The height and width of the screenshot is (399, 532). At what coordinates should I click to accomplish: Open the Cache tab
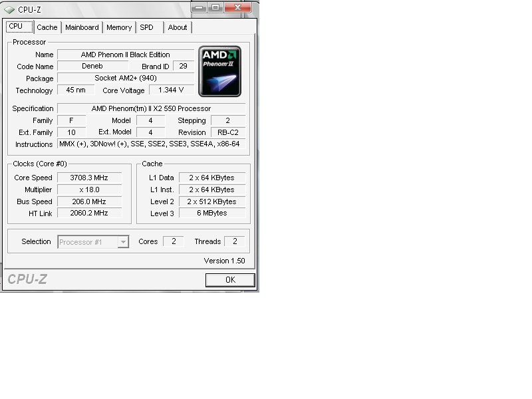tap(47, 27)
